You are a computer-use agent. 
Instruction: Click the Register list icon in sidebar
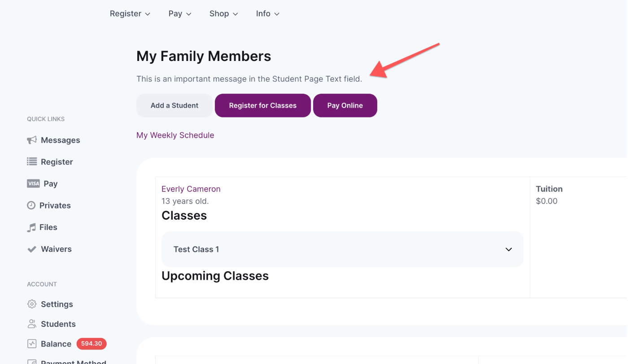(32, 162)
